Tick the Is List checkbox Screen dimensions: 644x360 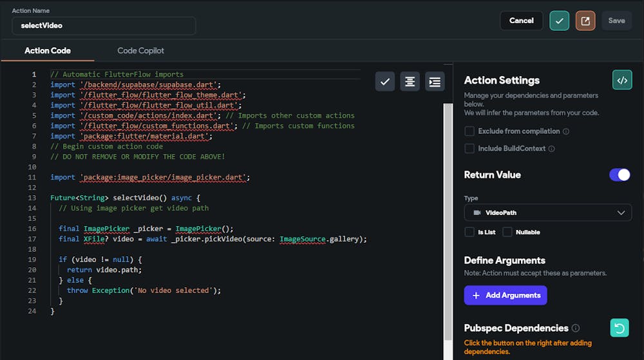[469, 232]
